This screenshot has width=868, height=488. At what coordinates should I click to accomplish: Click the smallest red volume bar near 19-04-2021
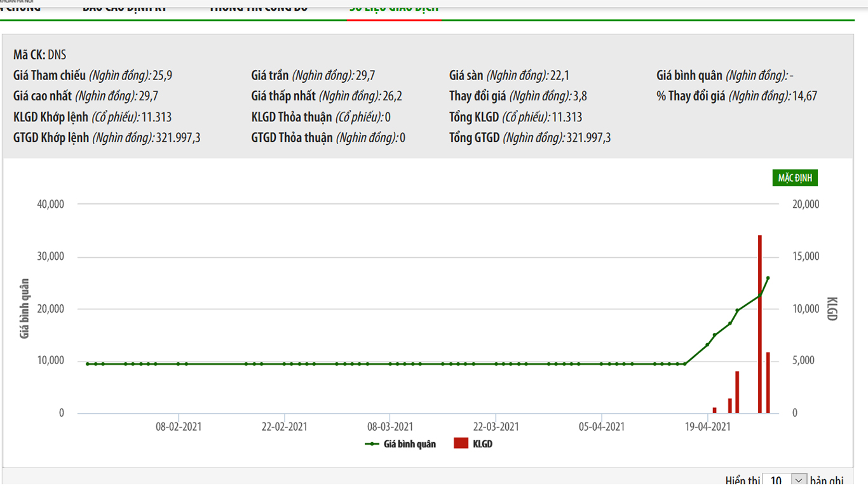point(714,410)
